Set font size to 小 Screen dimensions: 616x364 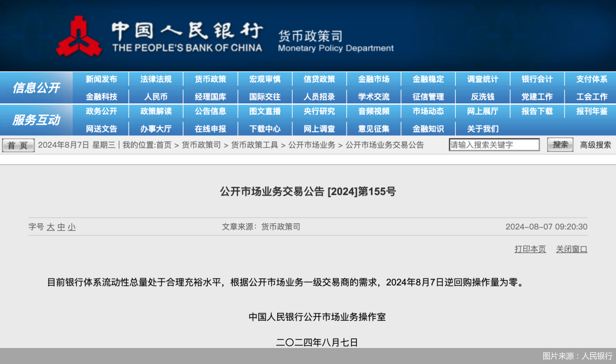(72, 227)
